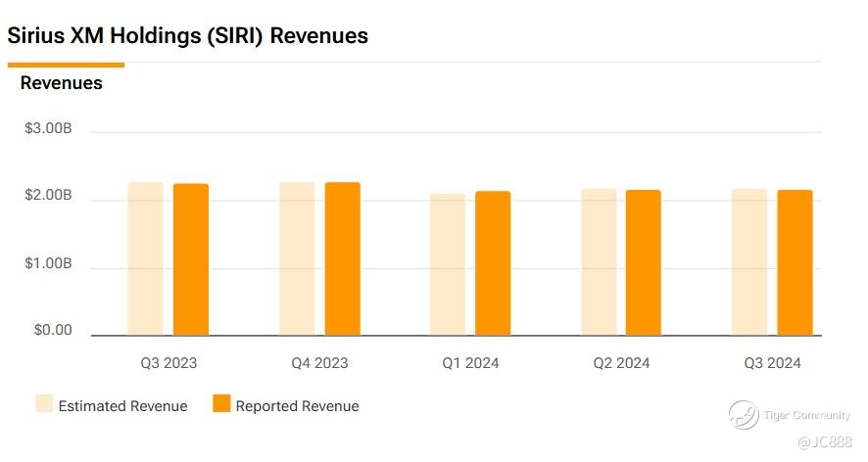Viewport: 868px width, 462px height.
Task: Click the Reported Revenue legend label
Action: click(297, 406)
